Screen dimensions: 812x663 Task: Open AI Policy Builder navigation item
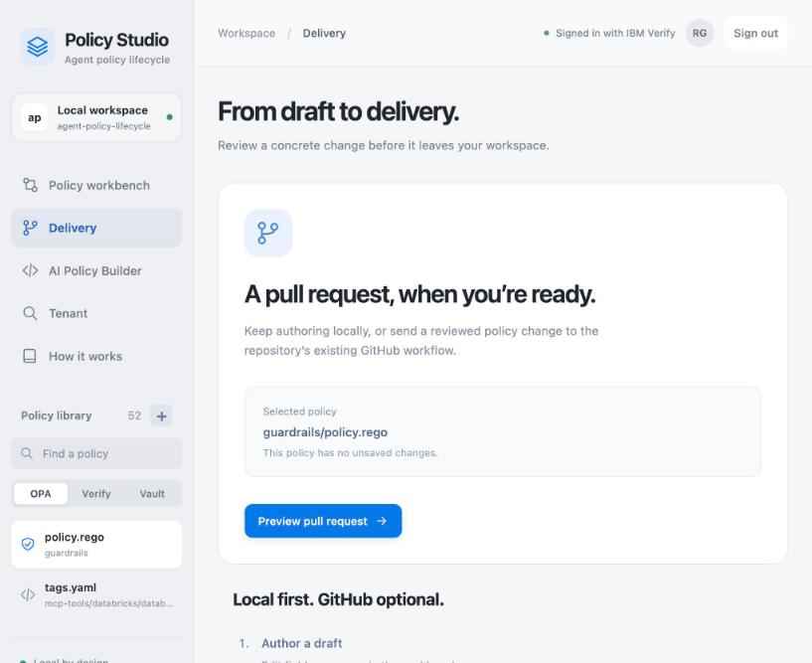pos(96,271)
